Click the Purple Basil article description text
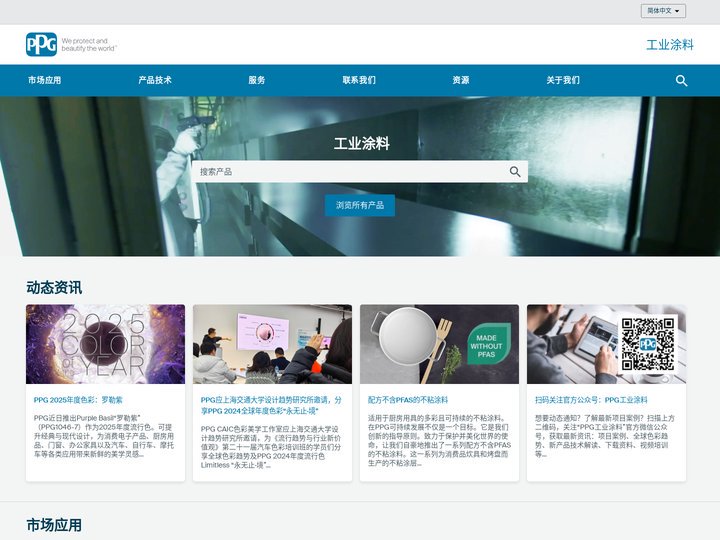Image resolution: width=720 pixels, height=540 pixels. point(104,436)
